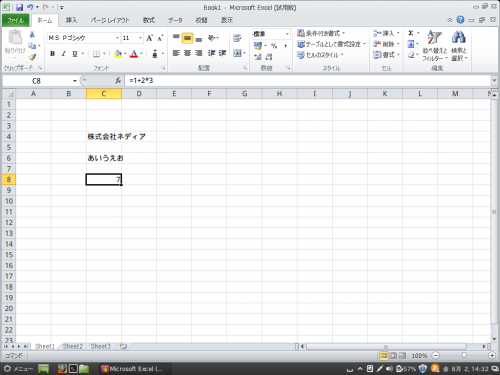Decrease indent
This screenshot has height=375, width=500.
tap(211, 53)
